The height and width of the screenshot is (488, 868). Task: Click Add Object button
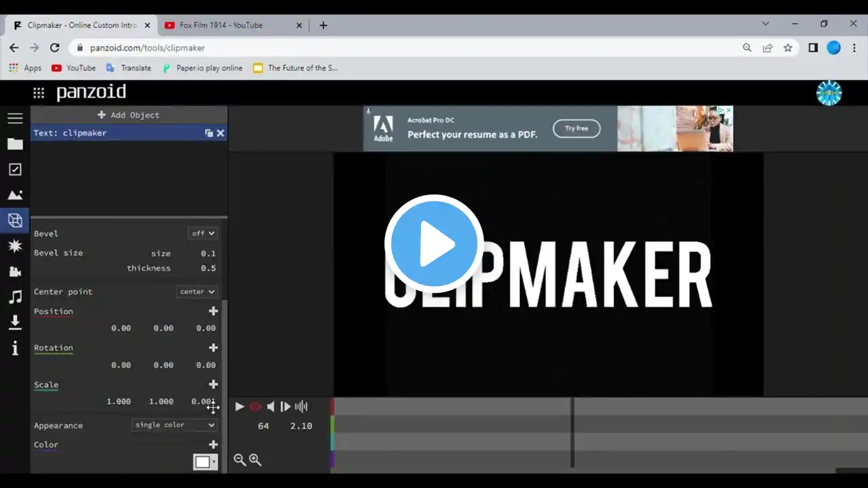[129, 115]
